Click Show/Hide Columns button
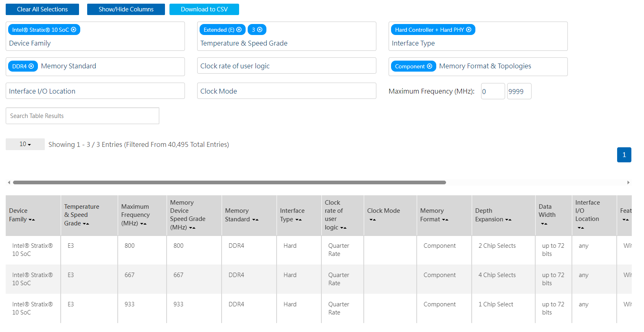Screen dimensions: 644x332 point(126,9)
